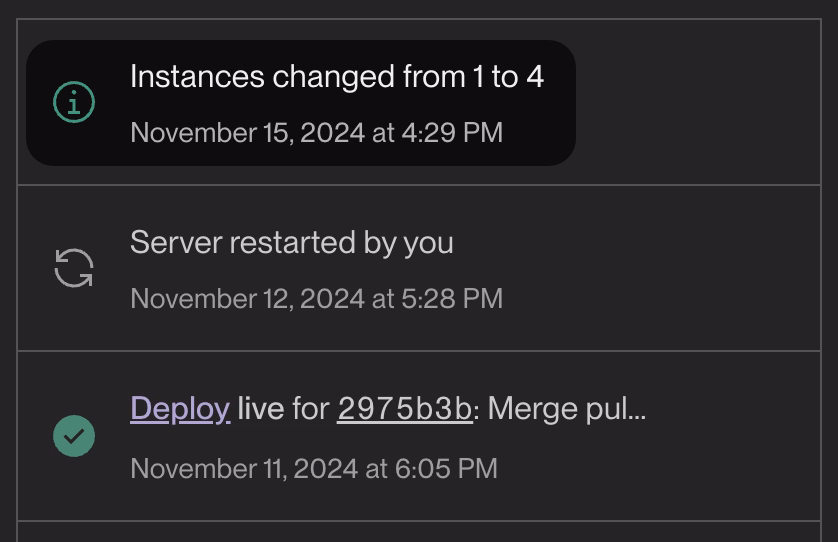This screenshot has height=542, width=838.
Task: Click the November 15, 2024 4:29 PM timestamp
Action: pos(316,133)
